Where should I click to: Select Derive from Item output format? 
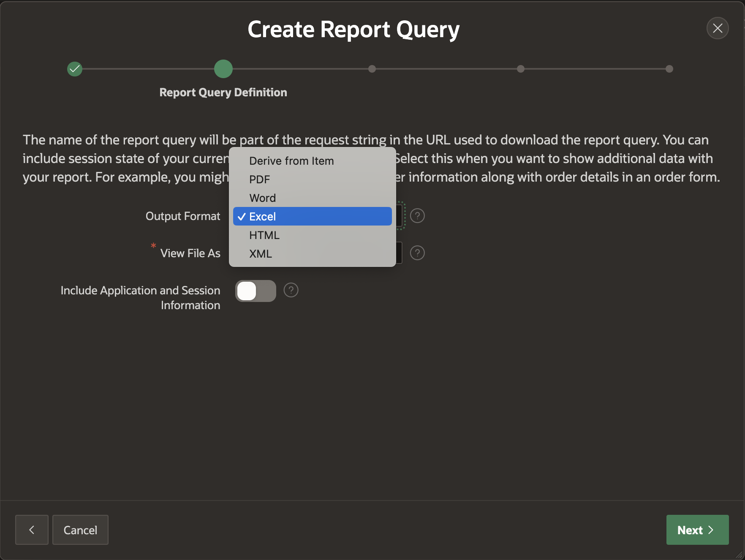pos(291,161)
